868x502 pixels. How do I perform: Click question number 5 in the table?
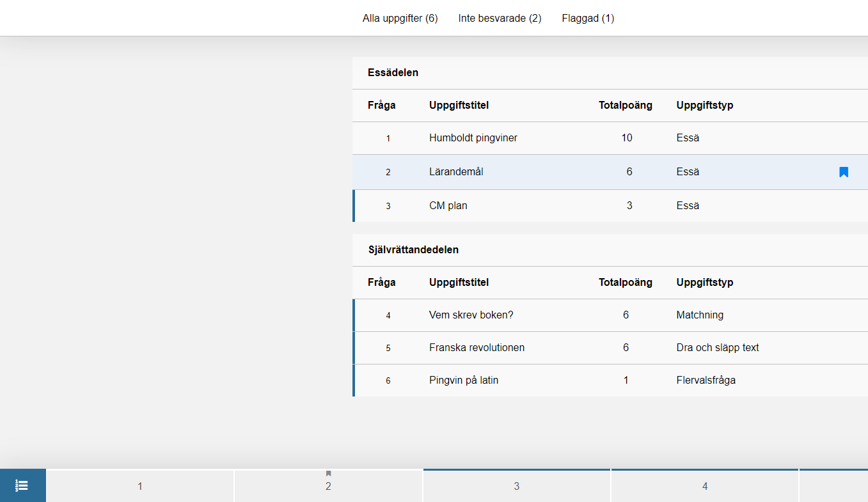click(388, 349)
